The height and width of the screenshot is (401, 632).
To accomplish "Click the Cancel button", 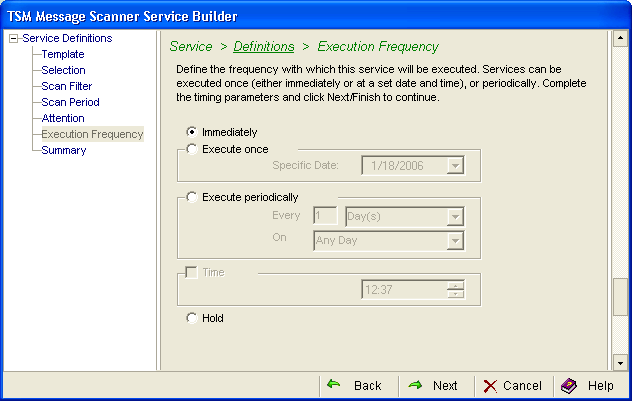I will click(x=514, y=386).
